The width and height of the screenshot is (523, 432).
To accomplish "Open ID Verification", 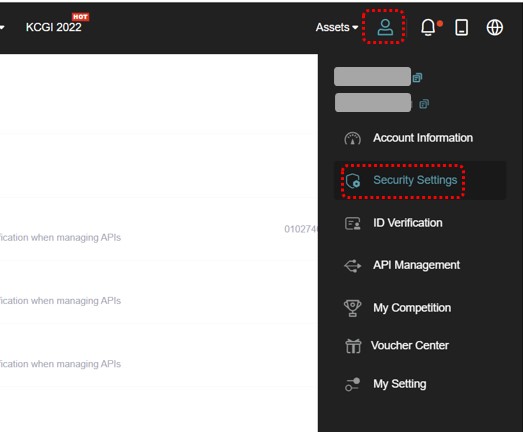I will click(x=408, y=223).
